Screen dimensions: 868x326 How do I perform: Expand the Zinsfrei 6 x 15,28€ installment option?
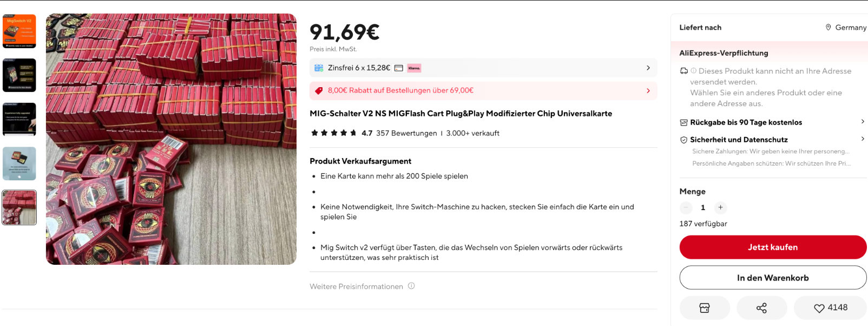tap(483, 68)
